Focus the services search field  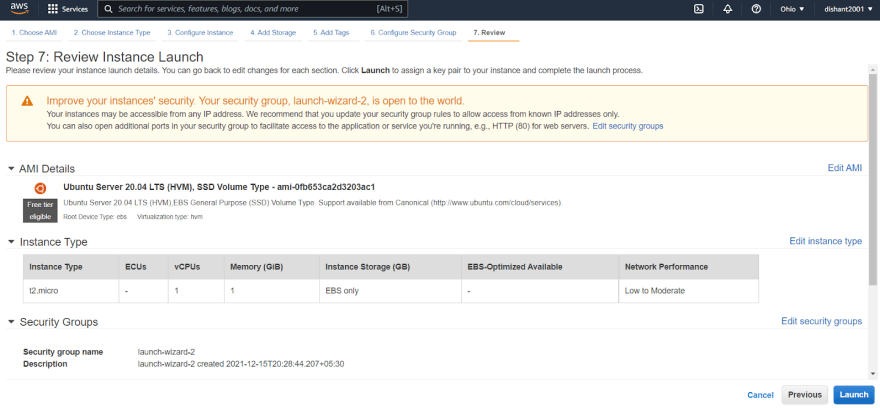(x=253, y=9)
